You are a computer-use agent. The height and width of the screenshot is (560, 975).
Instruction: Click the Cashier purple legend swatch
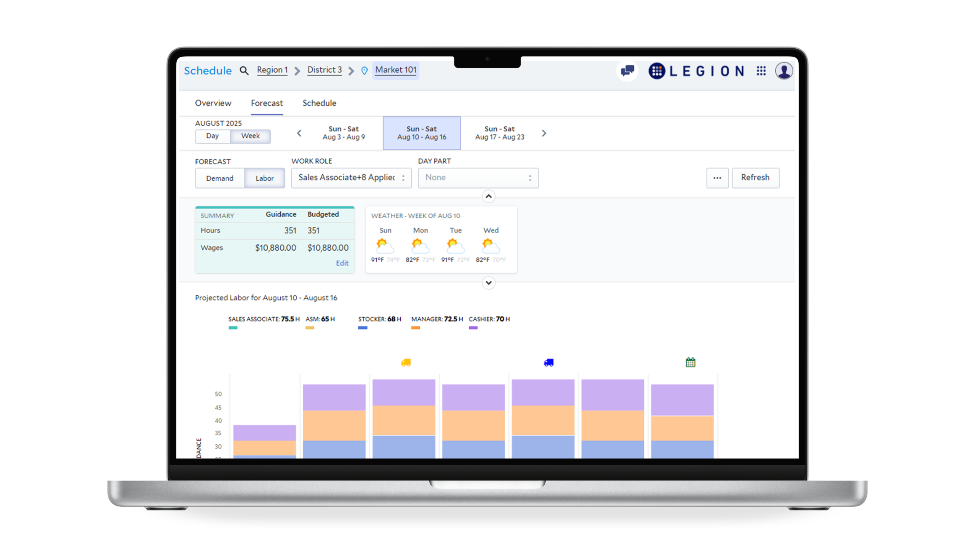coord(473,328)
